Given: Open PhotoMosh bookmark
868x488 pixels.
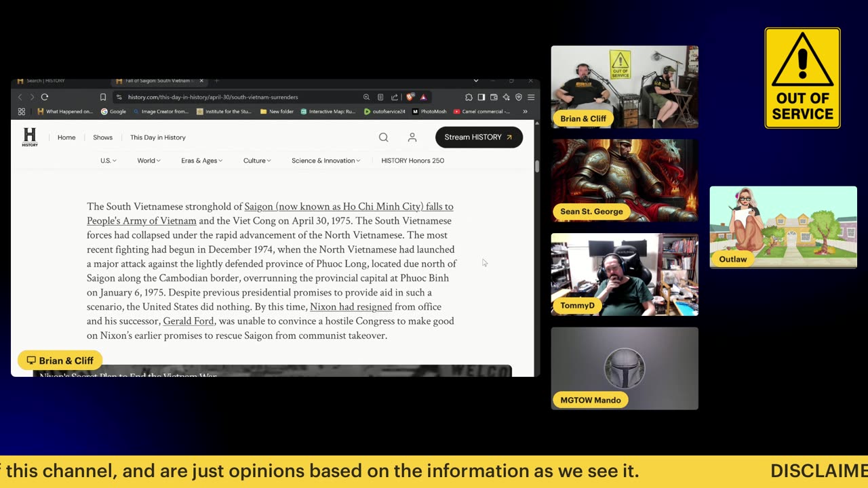Looking at the screenshot, I should [429, 111].
